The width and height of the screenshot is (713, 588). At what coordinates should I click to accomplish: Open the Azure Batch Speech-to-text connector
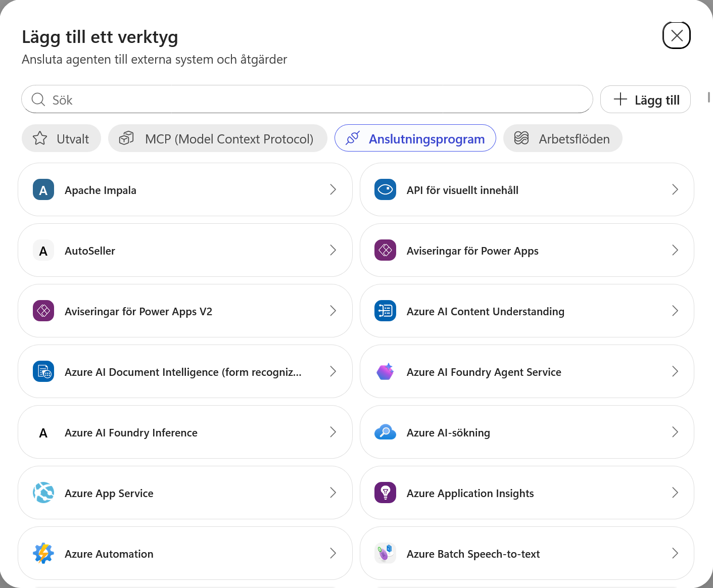pos(527,554)
